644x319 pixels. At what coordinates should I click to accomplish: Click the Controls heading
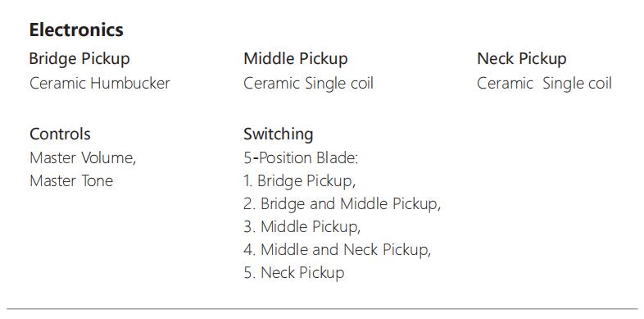(60, 134)
